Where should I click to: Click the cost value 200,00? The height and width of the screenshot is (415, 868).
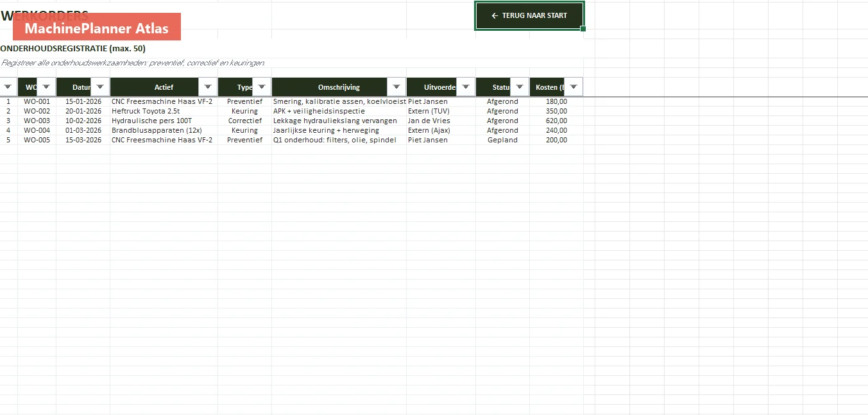556,140
